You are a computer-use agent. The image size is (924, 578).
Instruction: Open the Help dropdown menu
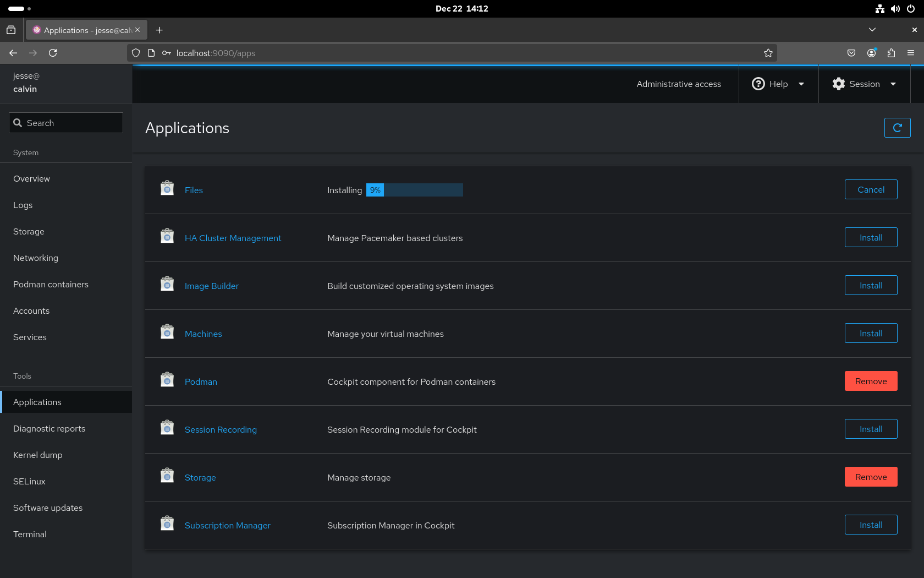[x=778, y=84]
